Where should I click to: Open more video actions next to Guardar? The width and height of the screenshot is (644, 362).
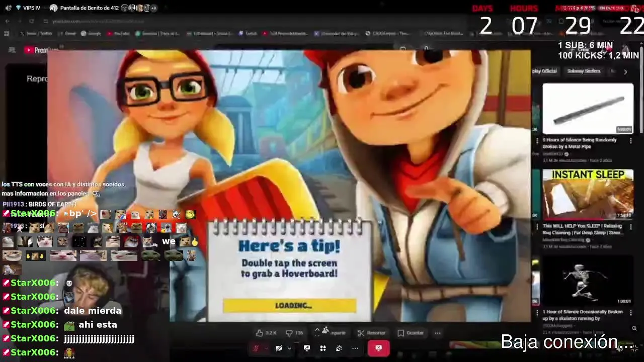click(438, 333)
